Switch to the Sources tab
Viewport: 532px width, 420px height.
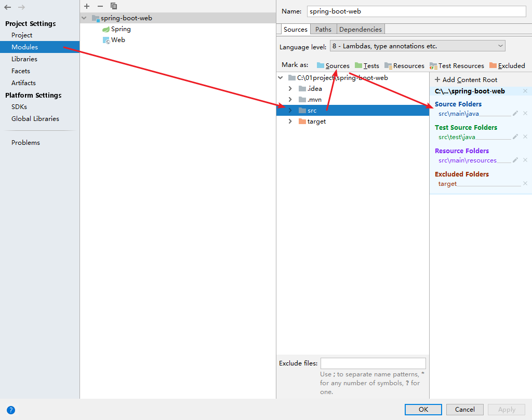(296, 30)
